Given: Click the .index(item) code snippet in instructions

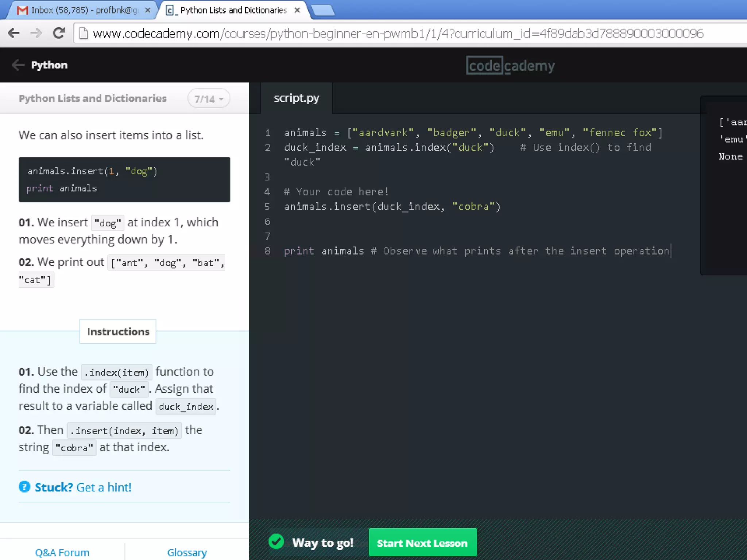Looking at the screenshot, I should click(x=117, y=372).
